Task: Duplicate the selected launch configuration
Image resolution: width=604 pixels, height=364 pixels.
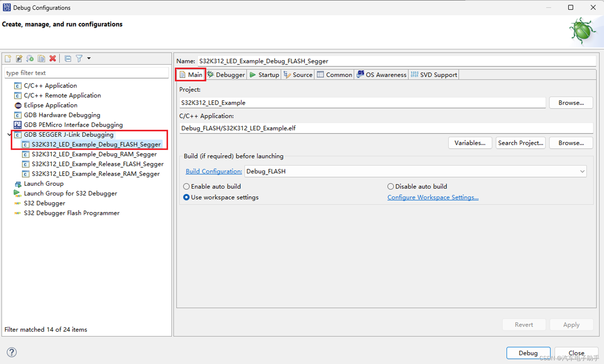Action: pyautogui.click(x=41, y=58)
